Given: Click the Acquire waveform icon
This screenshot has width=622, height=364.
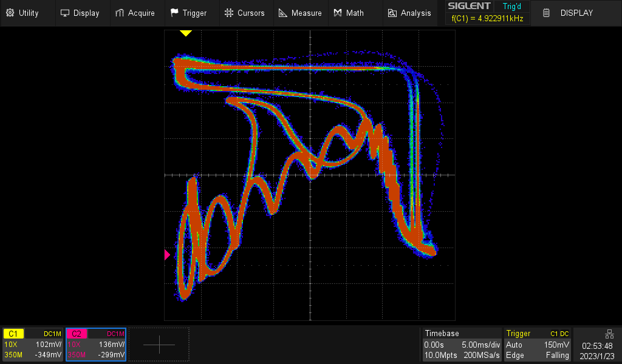Looking at the screenshot, I should coord(120,13).
